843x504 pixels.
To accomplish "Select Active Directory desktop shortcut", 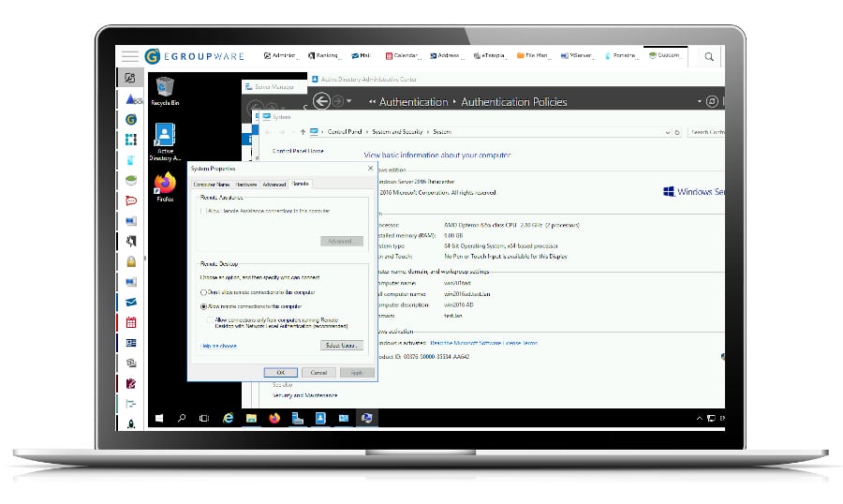I will [165, 142].
